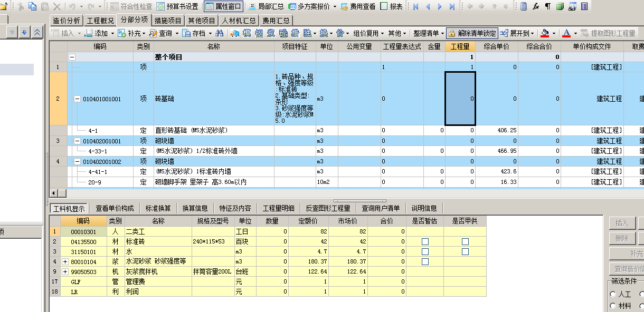Click the move-up blue arrow in left panel
Viewport: 644px width, 312px height.
(13, 33)
